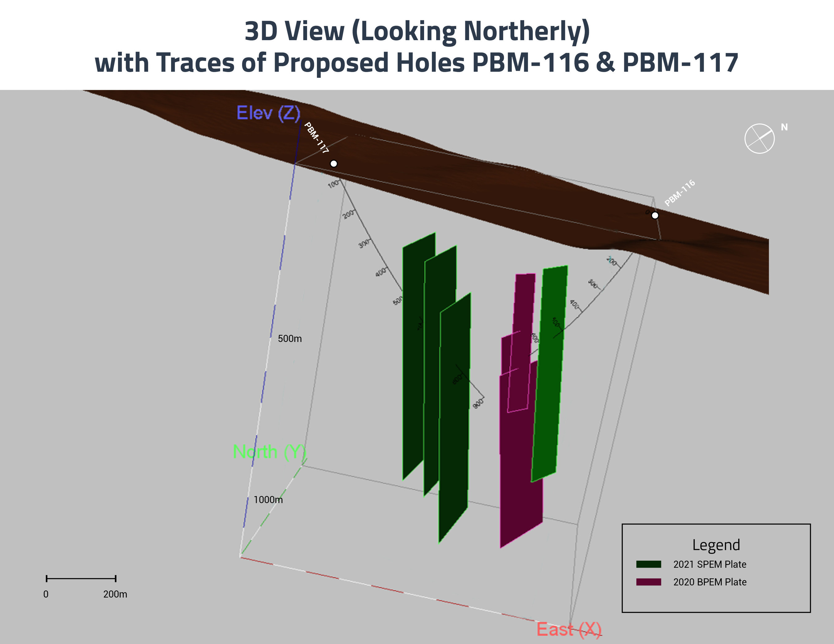Click the '0' scale bar label
The image size is (834, 644).
(x=46, y=594)
